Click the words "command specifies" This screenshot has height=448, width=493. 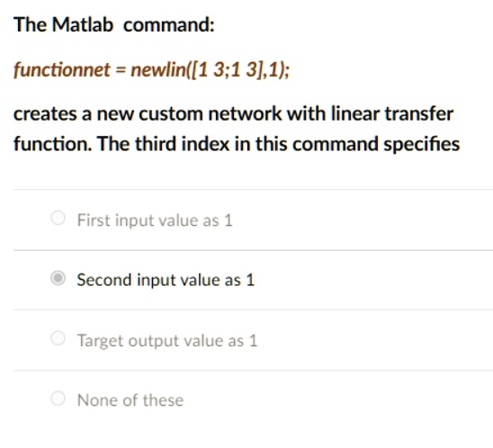(376, 145)
